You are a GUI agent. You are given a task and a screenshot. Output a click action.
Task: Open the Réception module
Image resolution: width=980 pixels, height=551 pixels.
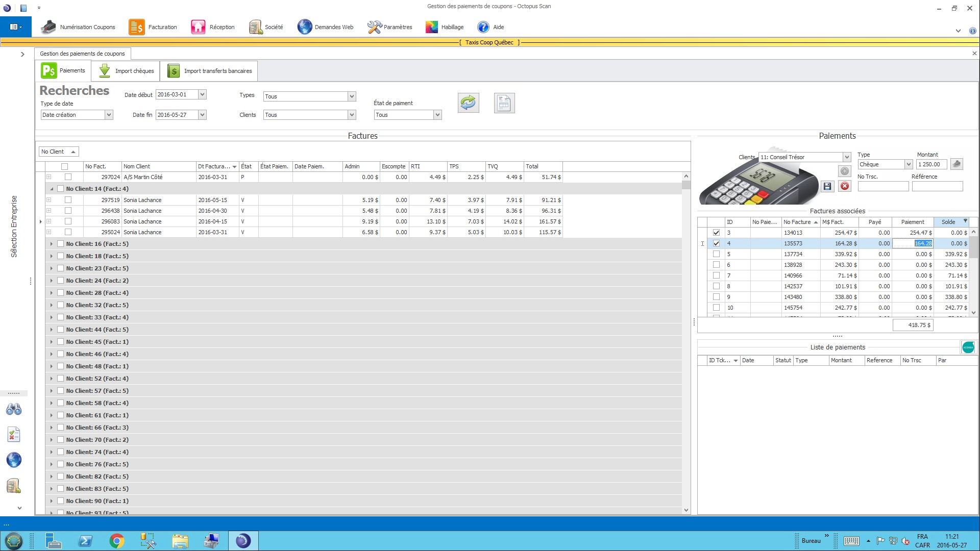(212, 27)
